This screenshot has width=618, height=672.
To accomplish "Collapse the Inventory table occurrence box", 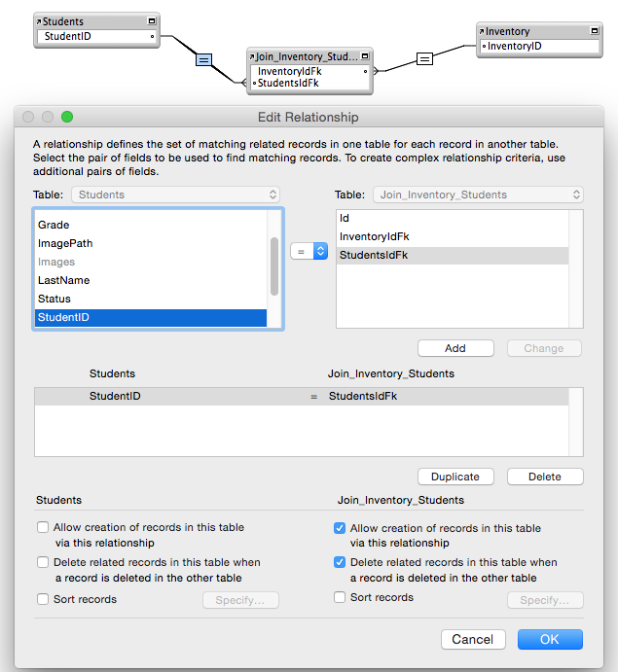I will (x=595, y=31).
